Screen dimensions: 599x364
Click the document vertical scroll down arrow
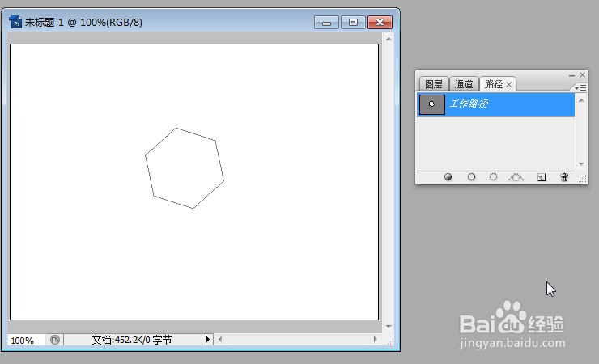[389, 327]
